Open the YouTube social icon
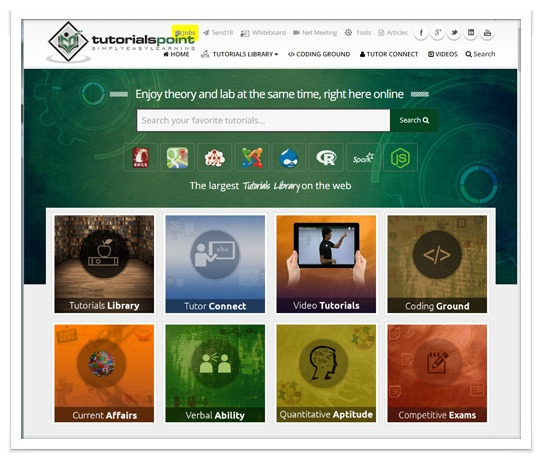Screen dimensions: 542x459 487,33
